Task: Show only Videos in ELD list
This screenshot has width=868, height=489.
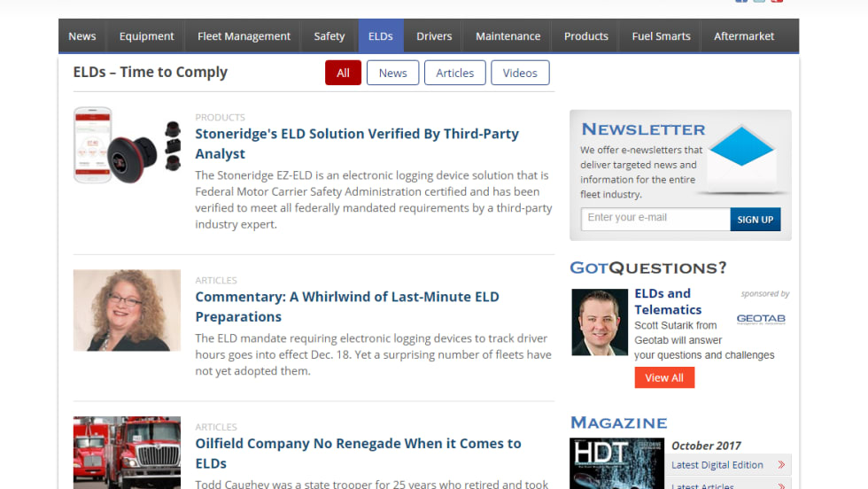Action: click(x=520, y=73)
